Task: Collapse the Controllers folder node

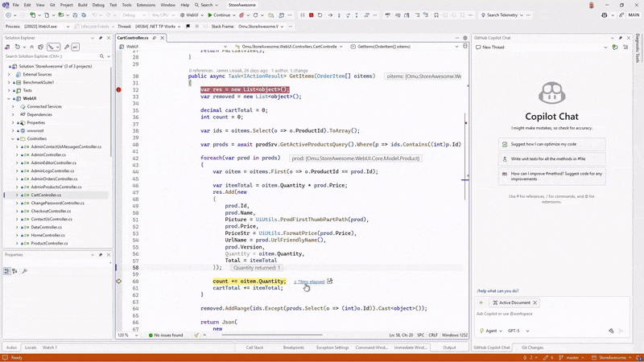Action: [x=14, y=138]
